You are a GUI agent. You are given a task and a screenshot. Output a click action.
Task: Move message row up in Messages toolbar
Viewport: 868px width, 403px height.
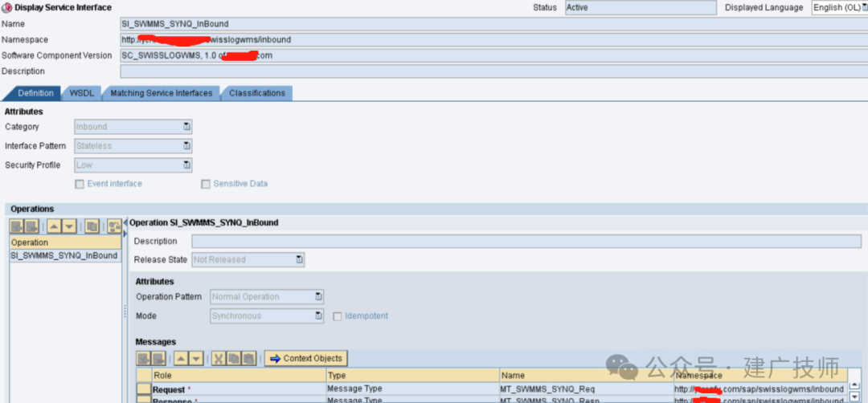[x=181, y=358]
